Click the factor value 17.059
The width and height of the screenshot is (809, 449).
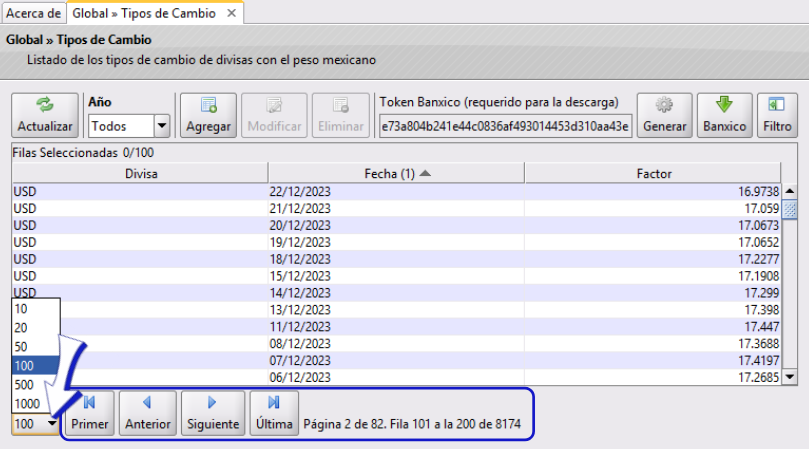coord(762,209)
